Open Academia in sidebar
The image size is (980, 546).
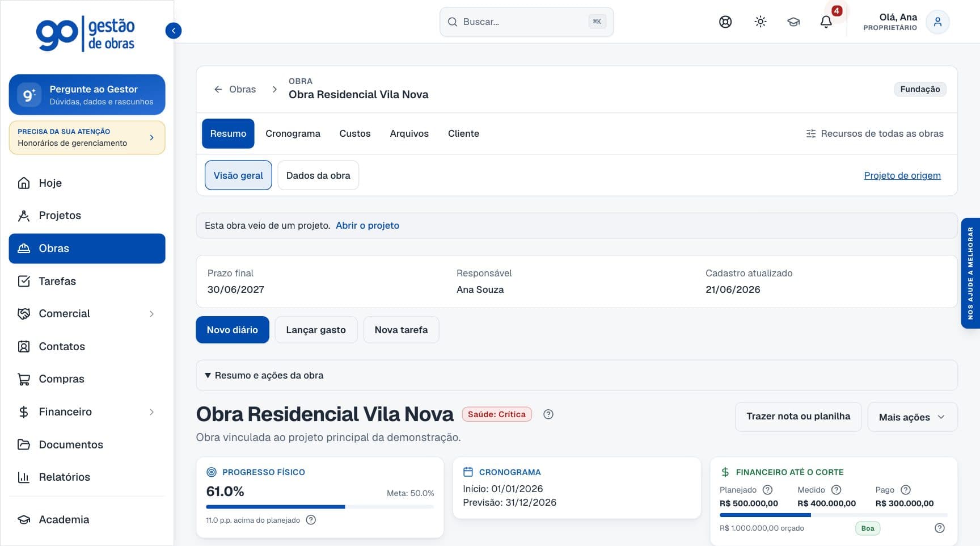[x=87, y=519]
